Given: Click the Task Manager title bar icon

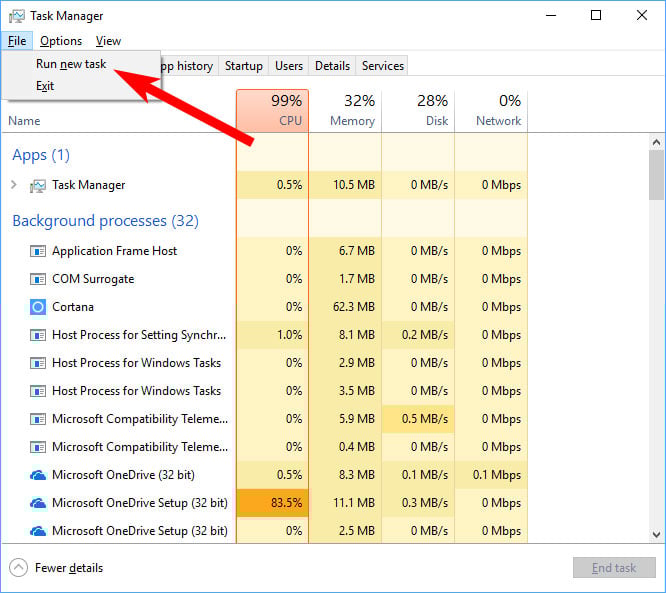Looking at the screenshot, I should [17, 16].
